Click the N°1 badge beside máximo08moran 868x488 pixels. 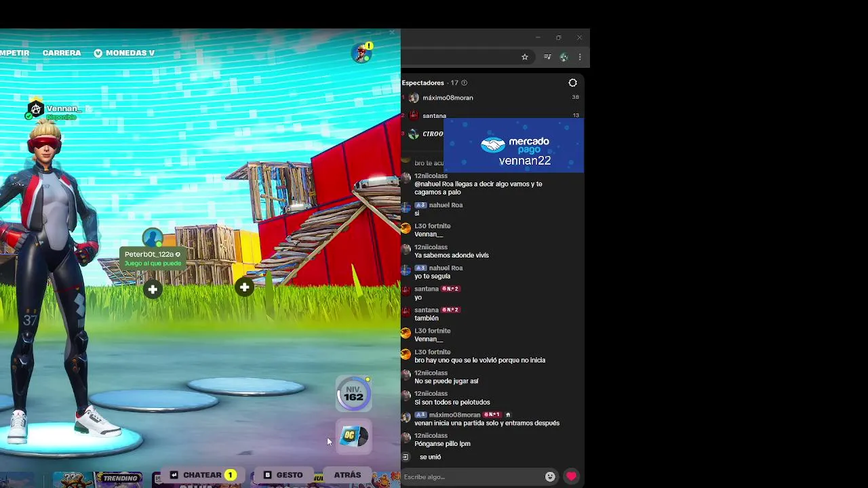pos(492,415)
